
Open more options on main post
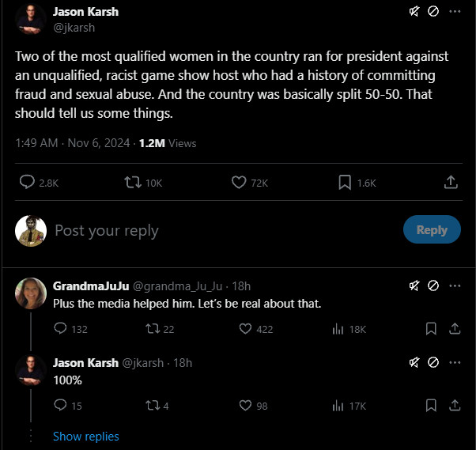point(455,12)
